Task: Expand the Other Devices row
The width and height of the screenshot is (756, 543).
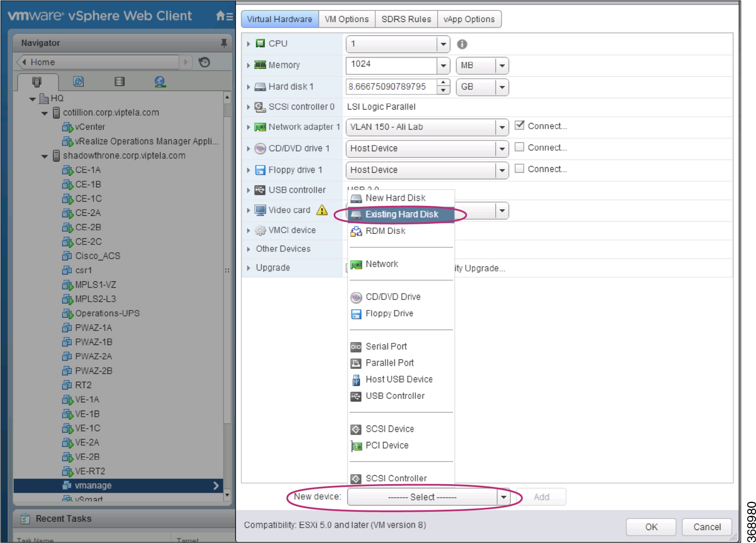Action: pos(248,249)
